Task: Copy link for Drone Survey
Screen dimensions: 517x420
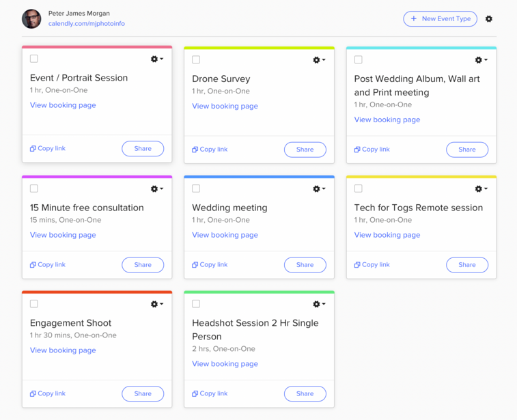Action: 210,150
